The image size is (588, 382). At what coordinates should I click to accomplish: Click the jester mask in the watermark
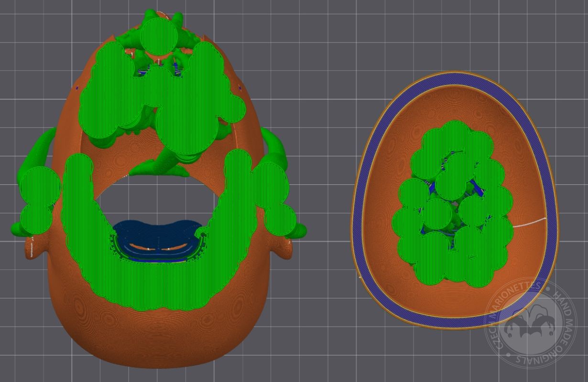525,330
